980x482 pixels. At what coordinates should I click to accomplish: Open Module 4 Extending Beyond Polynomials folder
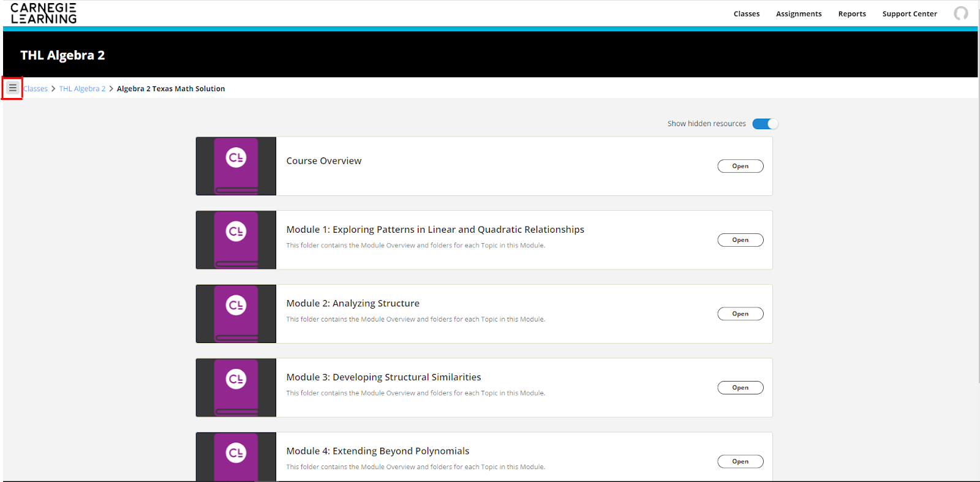[x=741, y=462]
